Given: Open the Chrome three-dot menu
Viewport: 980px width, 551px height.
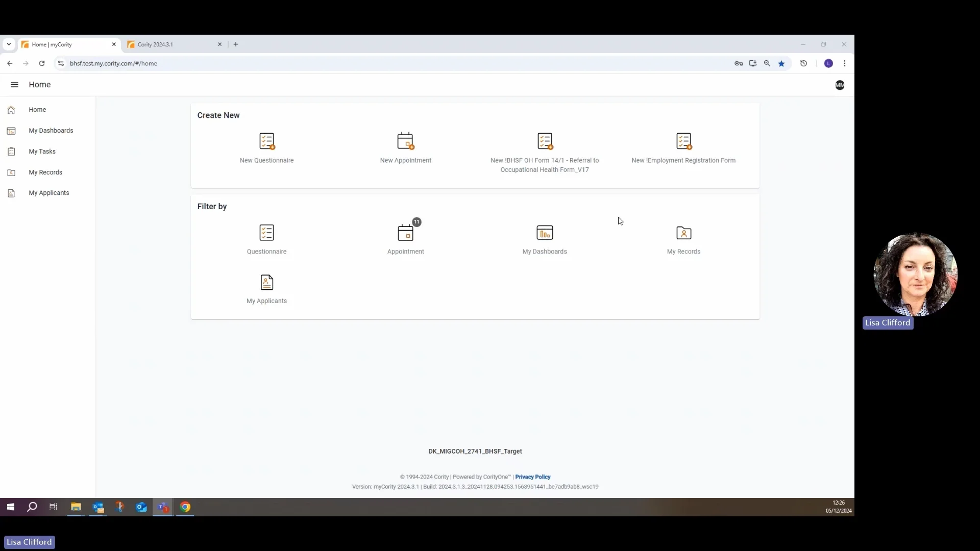Looking at the screenshot, I should (845, 63).
